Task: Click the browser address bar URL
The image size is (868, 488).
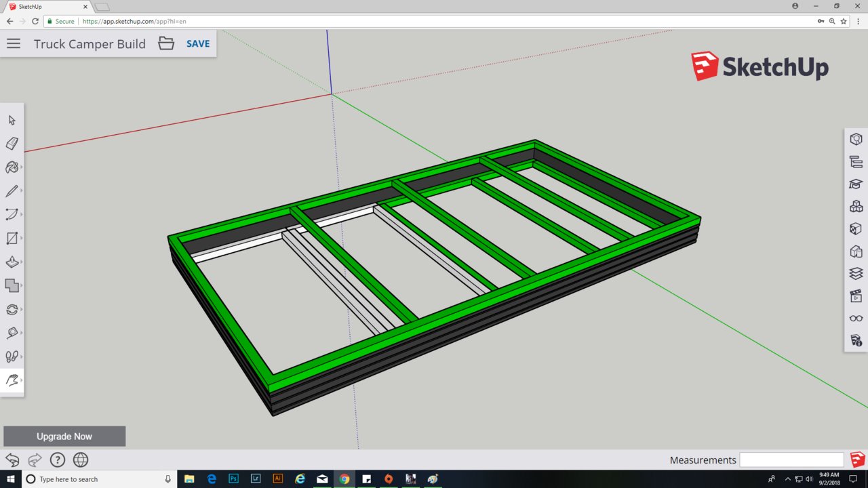Action: pyautogui.click(x=134, y=22)
